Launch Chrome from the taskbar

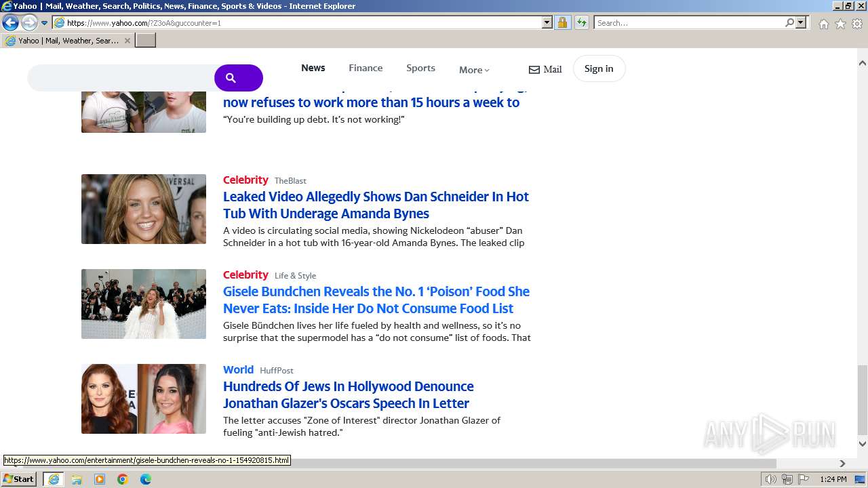coord(123,479)
